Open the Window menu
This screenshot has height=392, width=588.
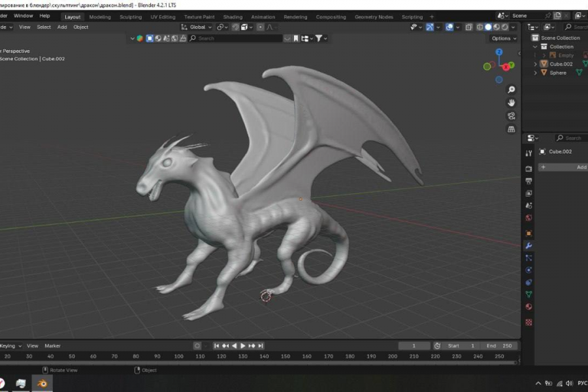[24, 16]
